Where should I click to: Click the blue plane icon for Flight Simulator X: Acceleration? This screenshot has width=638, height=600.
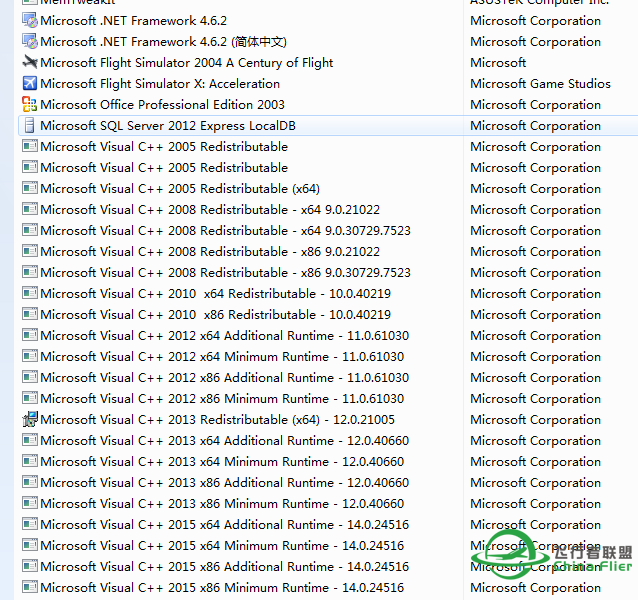click(x=30, y=83)
